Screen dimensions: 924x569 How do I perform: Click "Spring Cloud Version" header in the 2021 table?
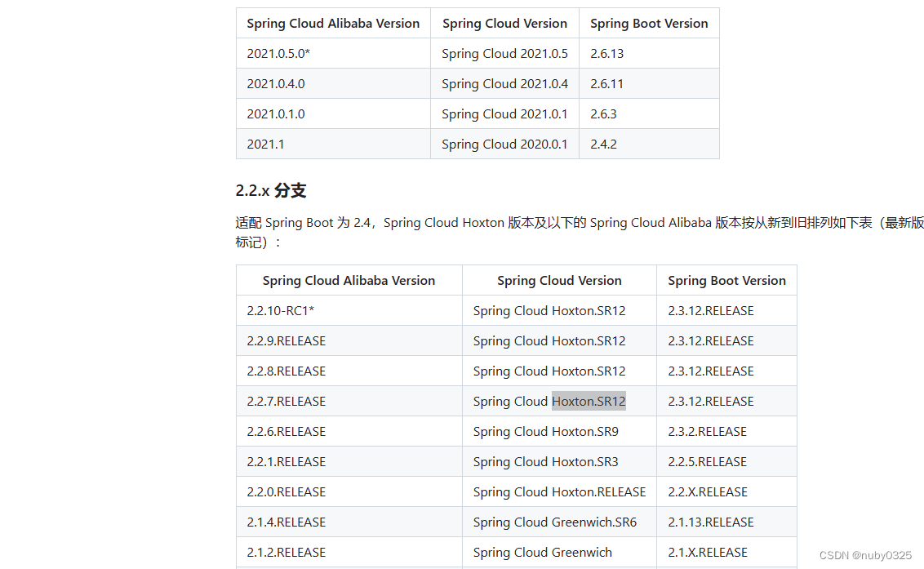(504, 24)
